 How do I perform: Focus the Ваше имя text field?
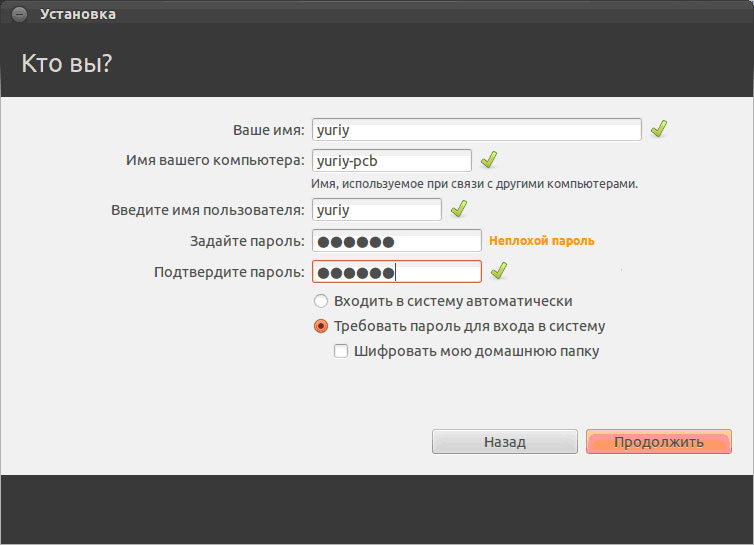pos(477,130)
